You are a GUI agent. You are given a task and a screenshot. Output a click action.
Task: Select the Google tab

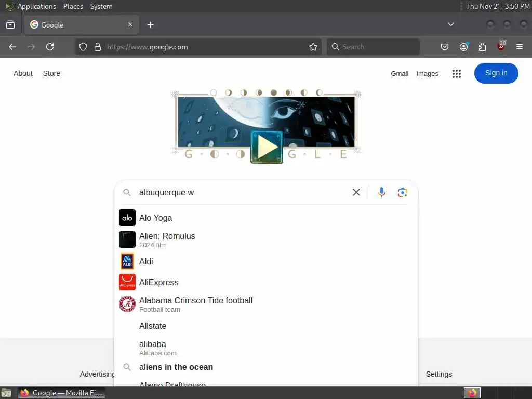coord(82,25)
